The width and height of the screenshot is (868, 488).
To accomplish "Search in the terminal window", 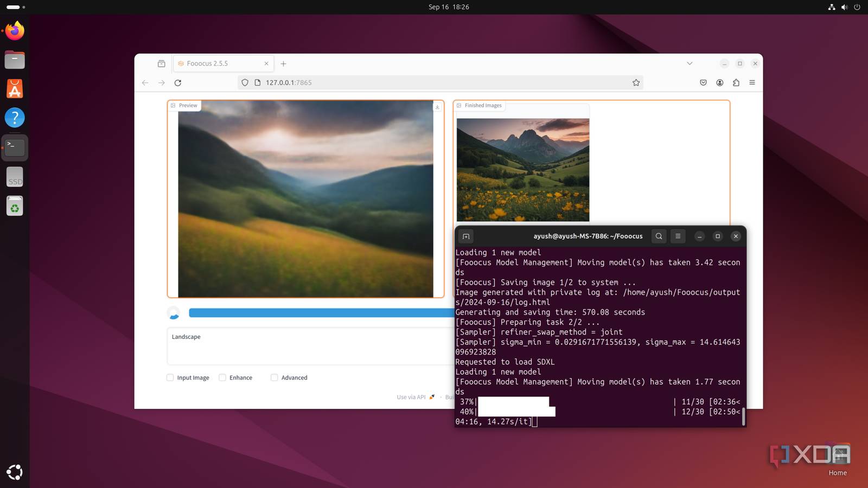I will tap(659, 236).
